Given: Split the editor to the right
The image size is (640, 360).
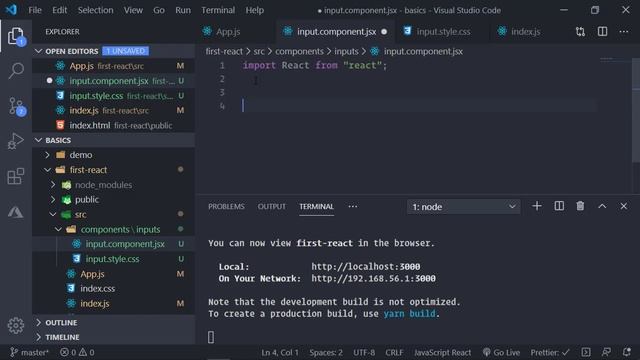Looking at the screenshot, I should (602, 31).
